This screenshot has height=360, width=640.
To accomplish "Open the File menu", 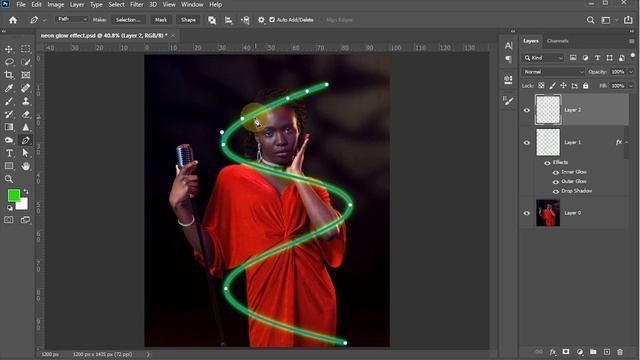I will pos(21,4).
